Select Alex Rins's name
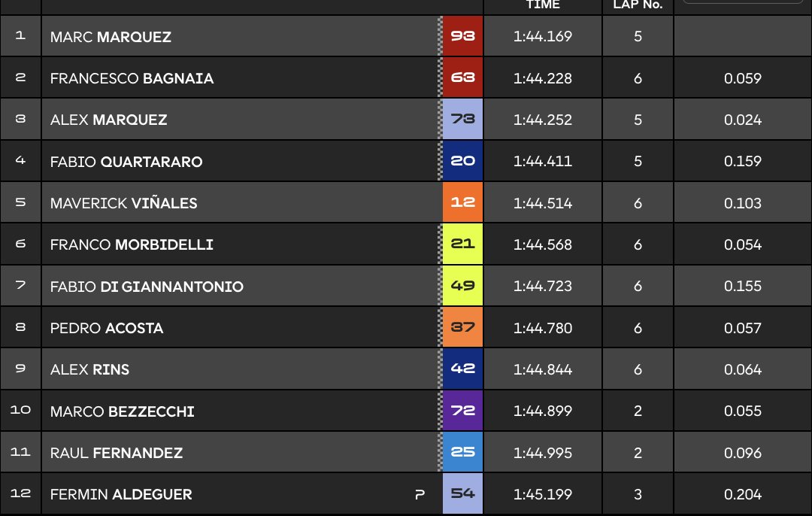 pos(89,370)
